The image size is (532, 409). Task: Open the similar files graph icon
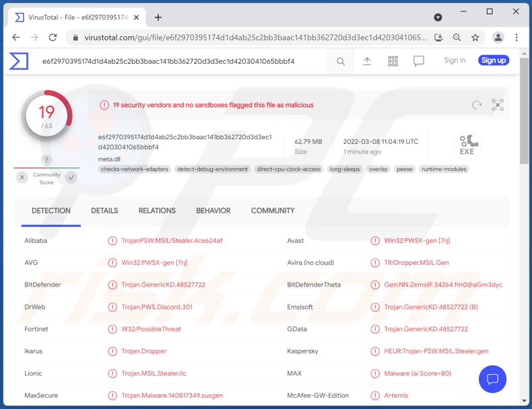tap(498, 105)
